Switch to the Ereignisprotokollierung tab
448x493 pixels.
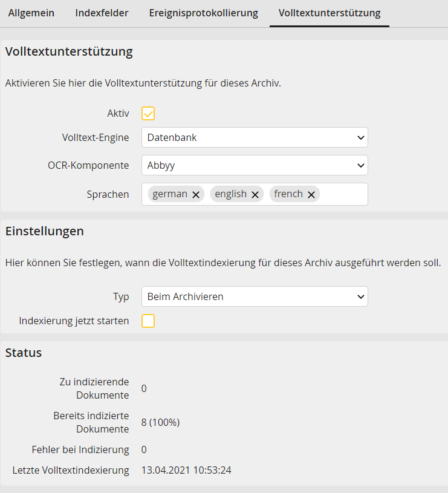point(203,13)
